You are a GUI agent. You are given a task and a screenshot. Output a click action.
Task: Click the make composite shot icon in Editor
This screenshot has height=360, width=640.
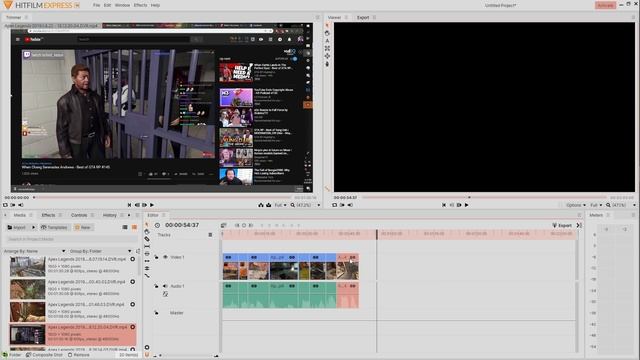(x=224, y=225)
